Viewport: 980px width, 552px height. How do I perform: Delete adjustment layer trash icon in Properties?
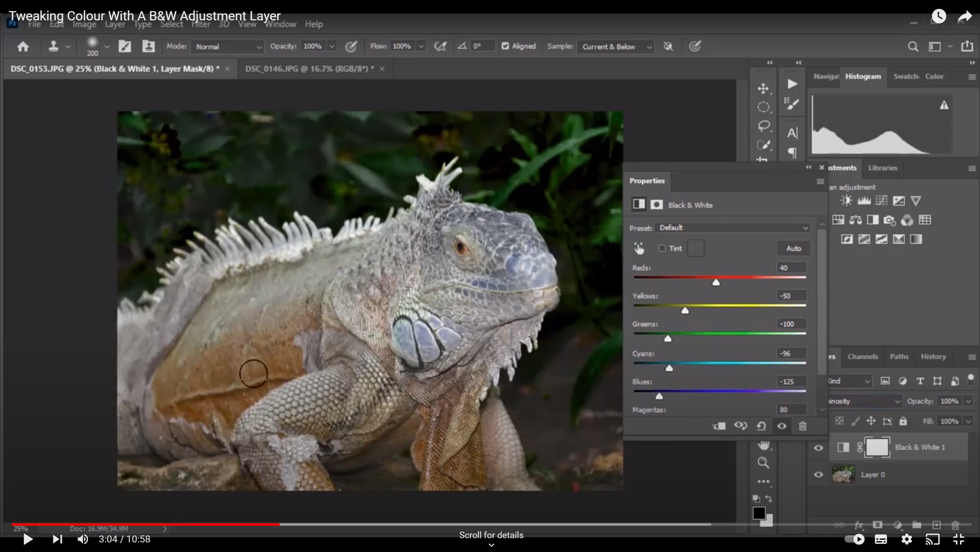pyautogui.click(x=803, y=426)
